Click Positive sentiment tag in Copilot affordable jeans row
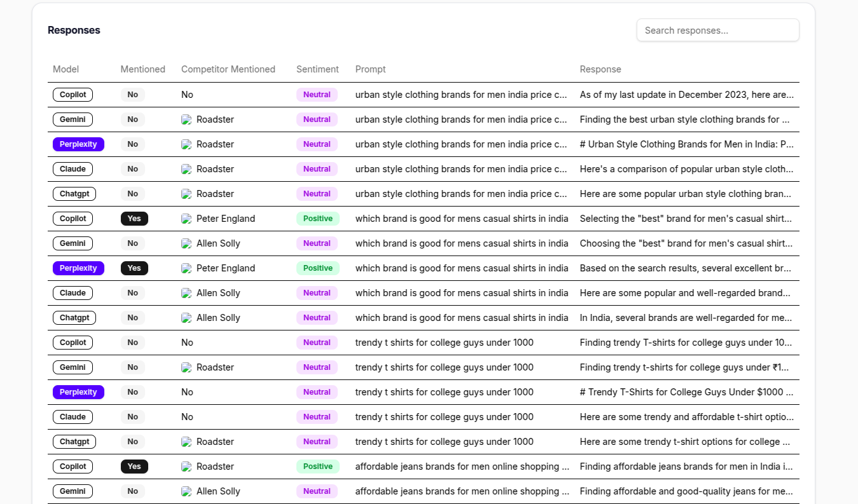Image resolution: width=858 pixels, height=504 pixels. point(318,467)
